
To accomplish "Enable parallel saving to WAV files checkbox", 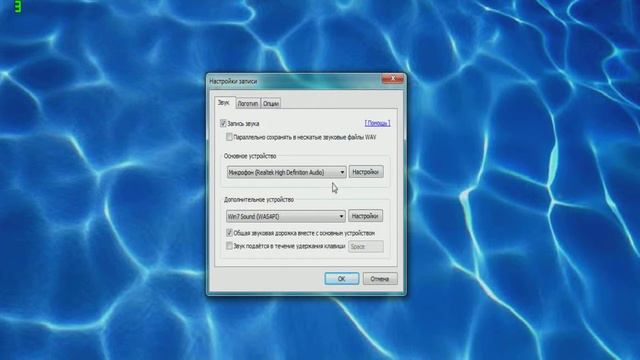I will tap(229, 137).
